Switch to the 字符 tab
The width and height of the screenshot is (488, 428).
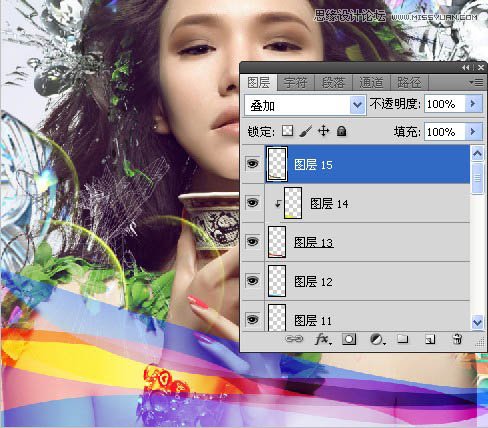coord(296,82)
